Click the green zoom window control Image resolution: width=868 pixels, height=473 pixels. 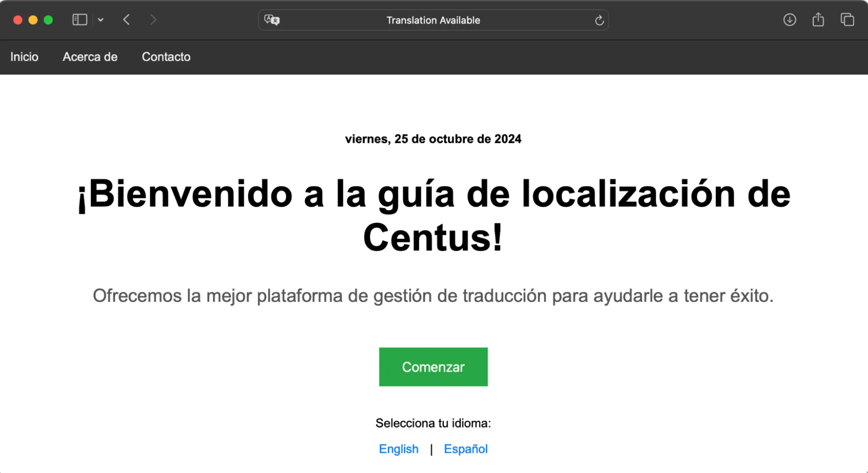tap(48, 20)
